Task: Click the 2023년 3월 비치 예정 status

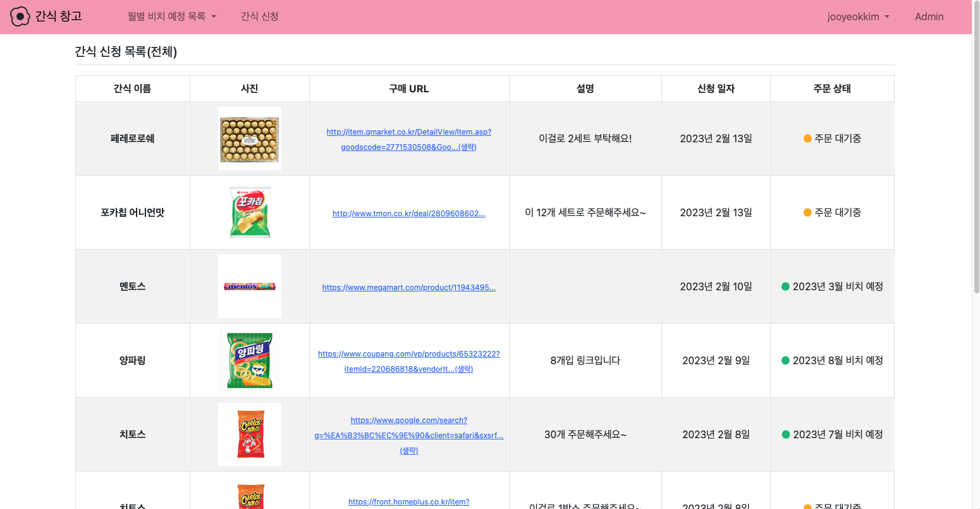Action: click(838, 286)
